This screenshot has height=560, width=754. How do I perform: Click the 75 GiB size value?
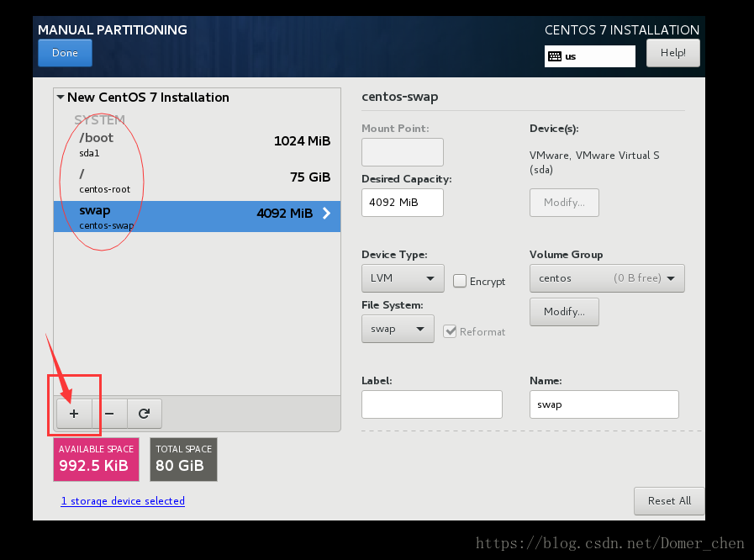click(x=310, y=177)
